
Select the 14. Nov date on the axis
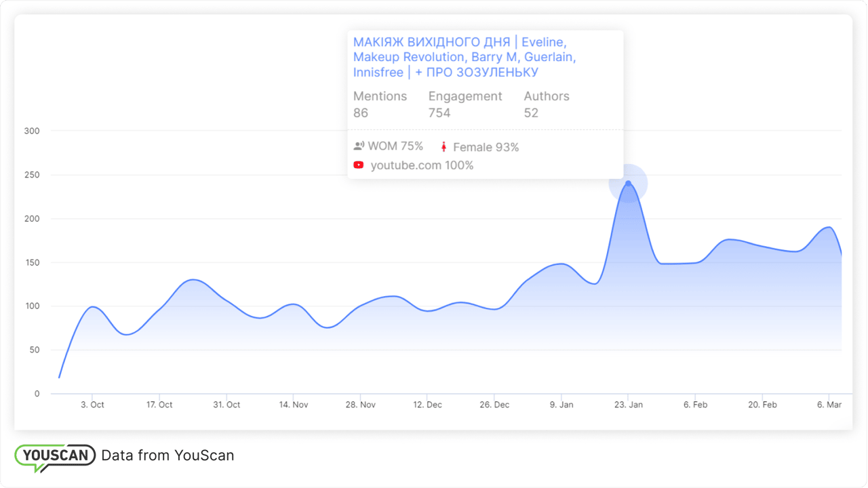tap(294, 405)
